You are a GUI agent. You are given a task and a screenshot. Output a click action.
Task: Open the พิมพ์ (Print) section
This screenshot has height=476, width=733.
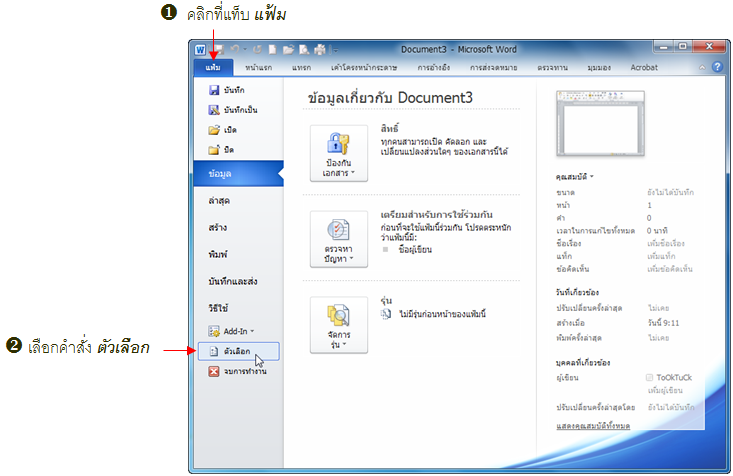pyautogui.click(x=218, y=254)
